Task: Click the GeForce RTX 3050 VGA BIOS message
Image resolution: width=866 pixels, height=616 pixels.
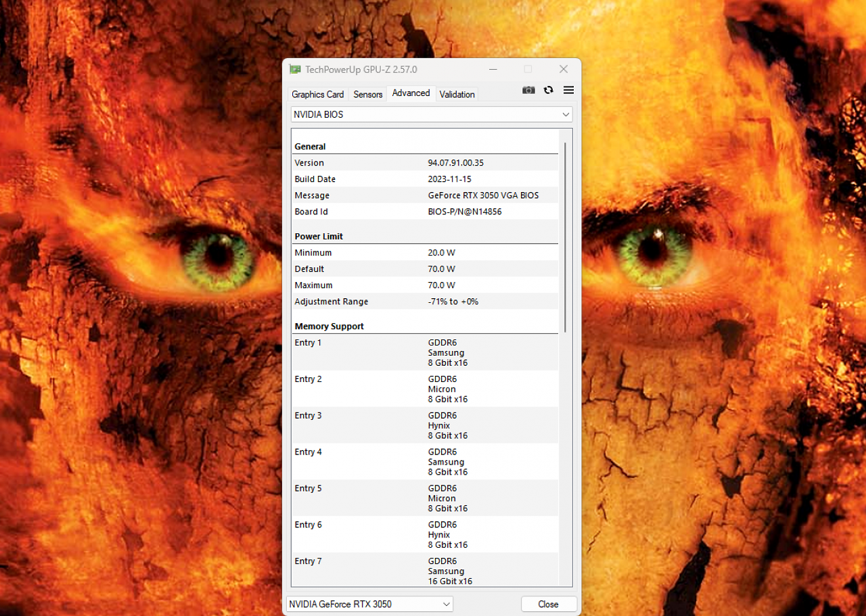Action: (x=484, y=195)
